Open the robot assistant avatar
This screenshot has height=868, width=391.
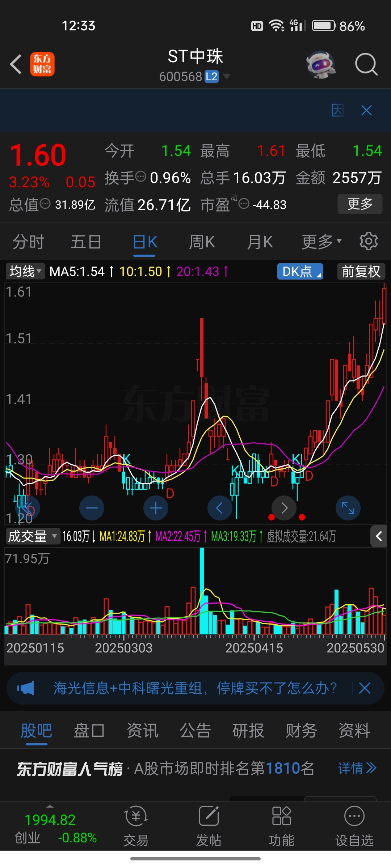coord(321,65)
